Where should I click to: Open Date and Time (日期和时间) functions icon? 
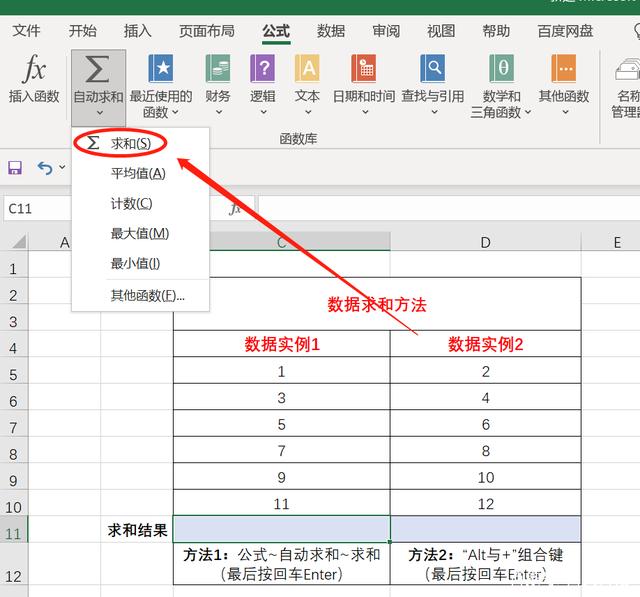(364, 69)
